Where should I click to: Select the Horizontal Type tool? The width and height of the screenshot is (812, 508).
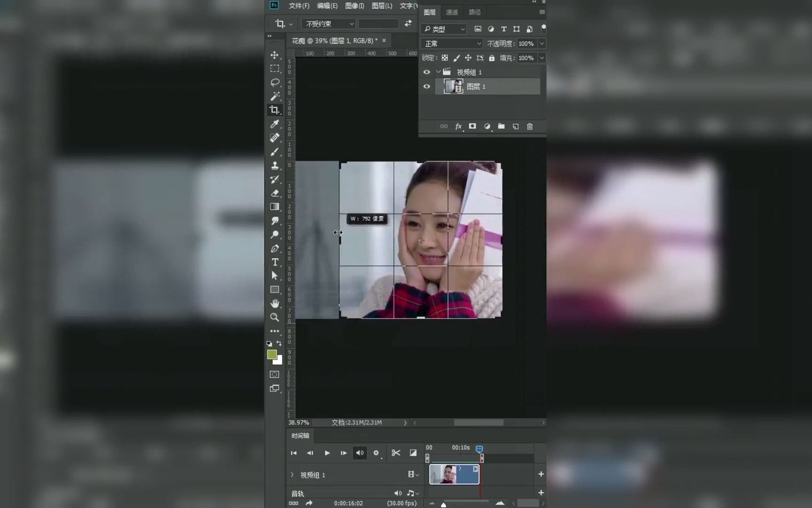275,262
